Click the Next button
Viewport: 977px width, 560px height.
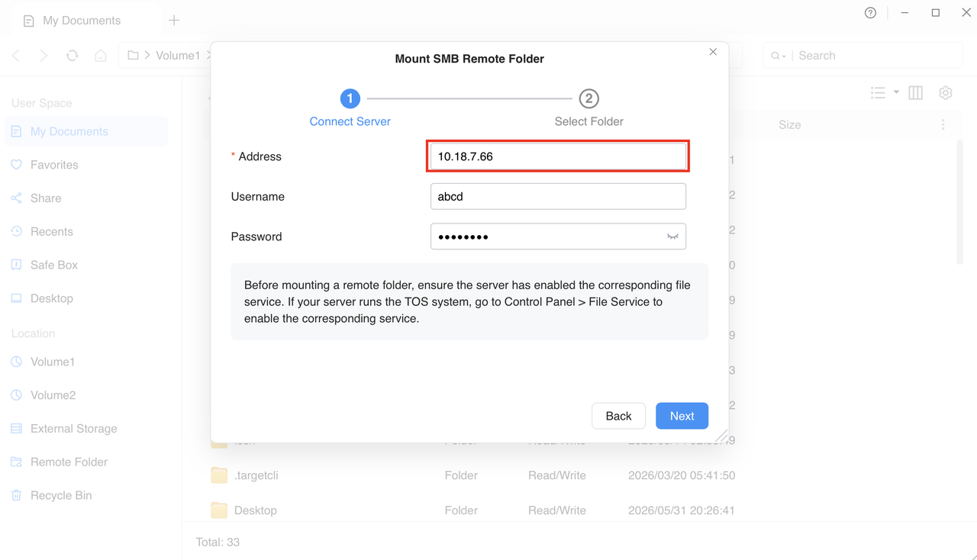[682, 416]
